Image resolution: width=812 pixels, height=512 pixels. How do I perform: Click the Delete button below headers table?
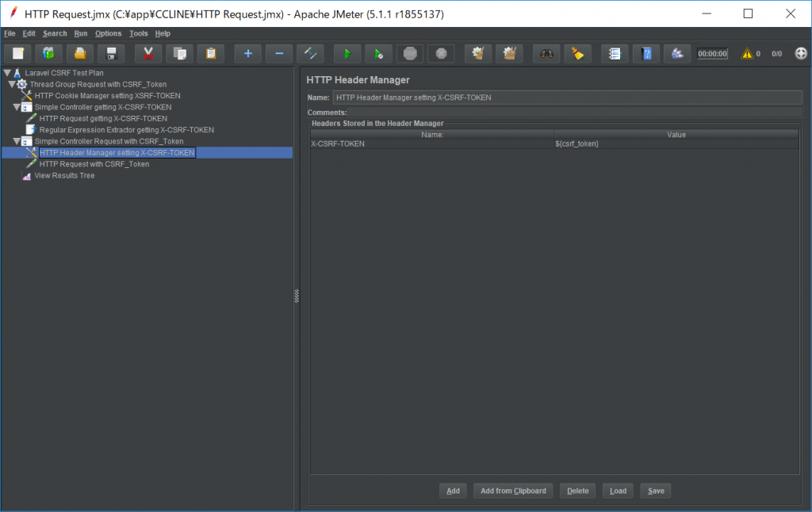[577, 491]
